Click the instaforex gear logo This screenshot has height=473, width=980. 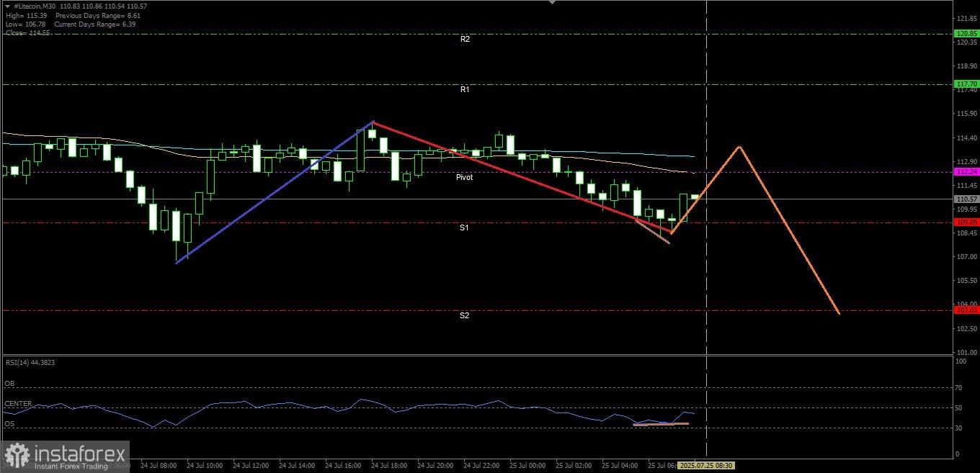coord(17,456)
